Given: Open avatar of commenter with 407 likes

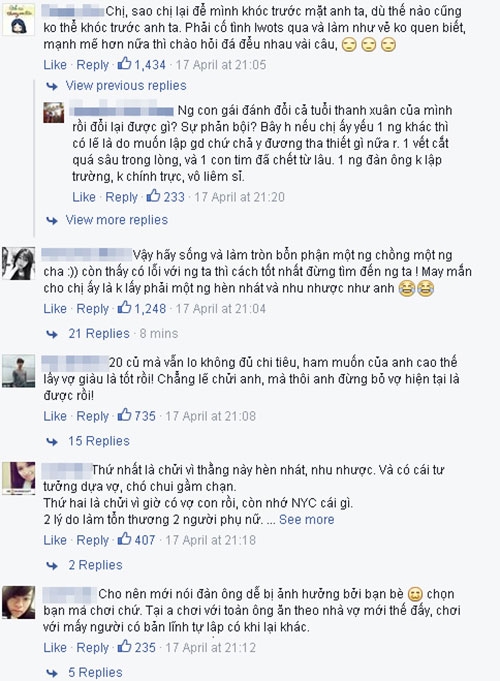Looking at the screenshot, I should pos(18,478).
